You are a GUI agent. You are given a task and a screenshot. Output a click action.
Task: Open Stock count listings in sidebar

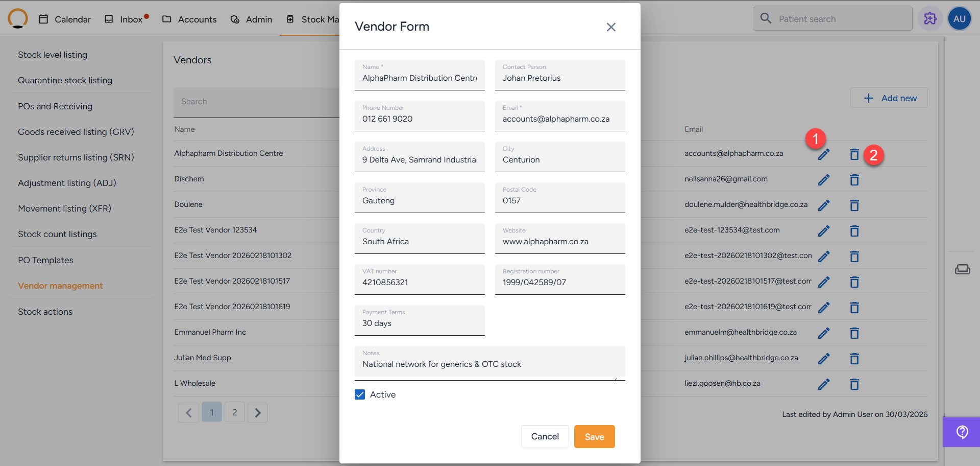pos(57,234)
